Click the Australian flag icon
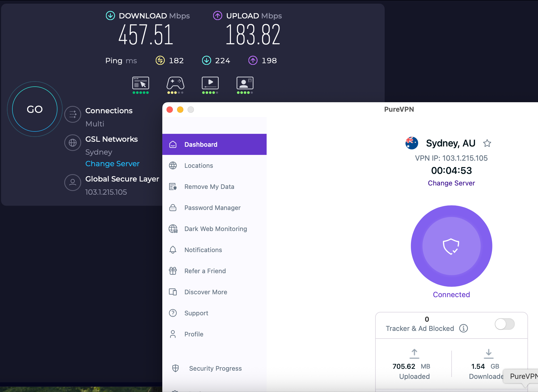The image size is (538, 392). tap(412, 143)
